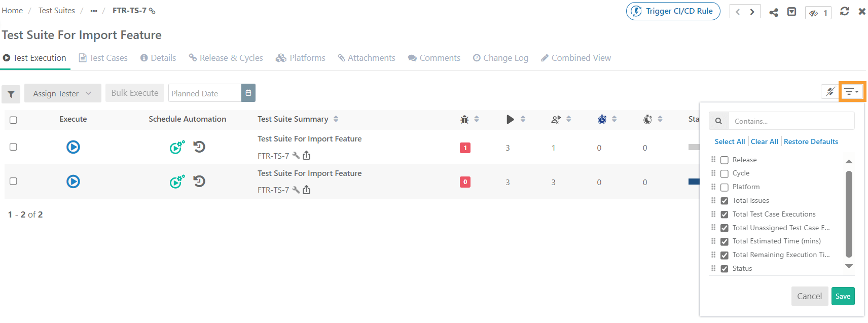The image size is (868, 323).
Task: Select the filter funnel icon above the table
Action: tap(11, 94)
